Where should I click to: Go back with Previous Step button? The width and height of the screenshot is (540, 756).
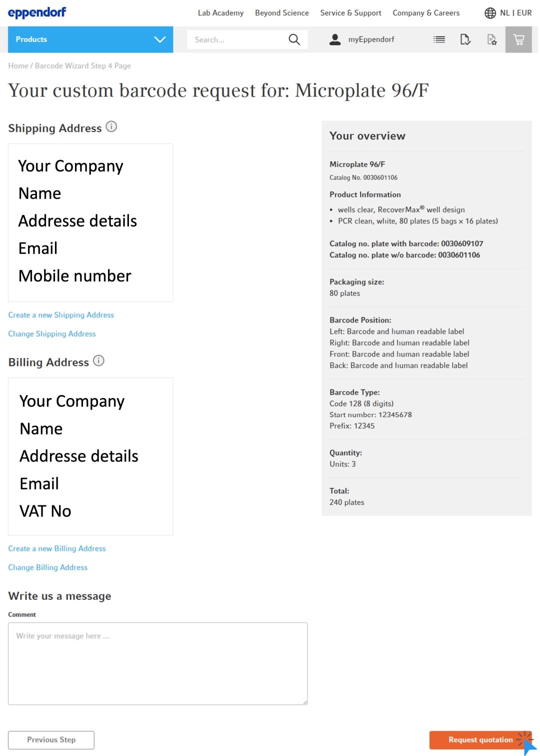[51, 740]
